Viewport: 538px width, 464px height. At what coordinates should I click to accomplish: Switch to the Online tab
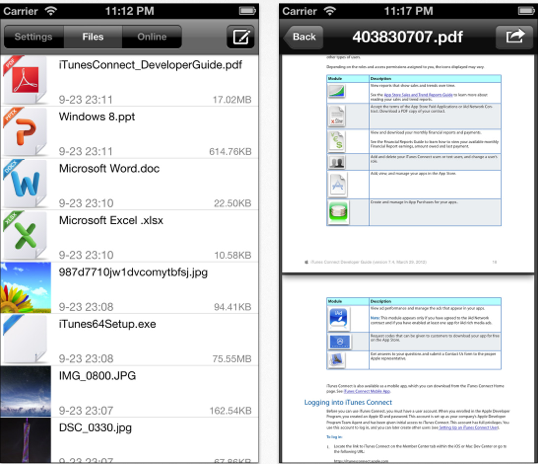click(152, 37)
